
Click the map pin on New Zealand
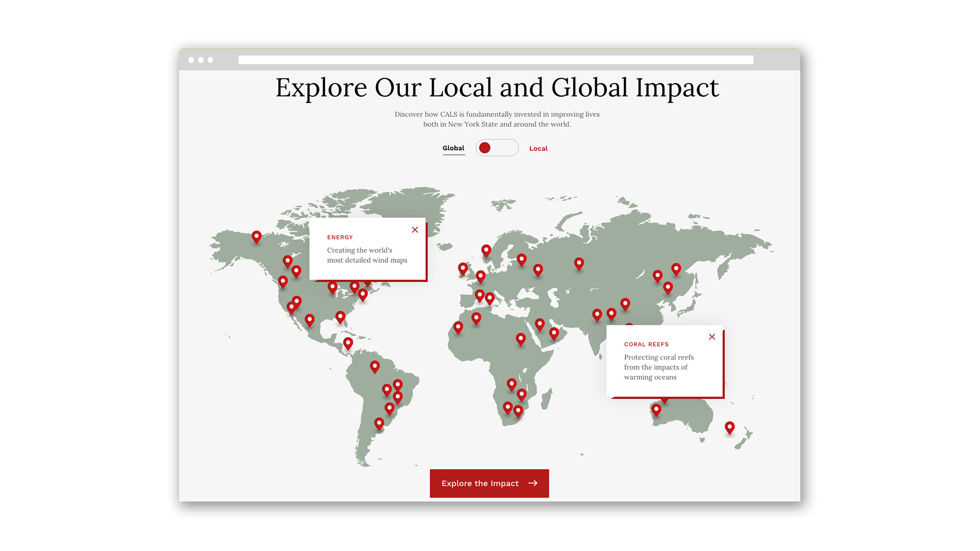click(x=730, y=427)
